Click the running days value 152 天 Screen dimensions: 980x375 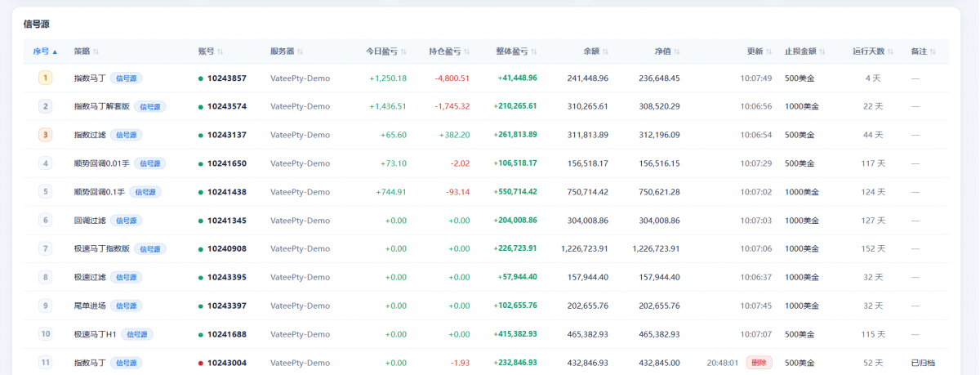click(873, 248)
